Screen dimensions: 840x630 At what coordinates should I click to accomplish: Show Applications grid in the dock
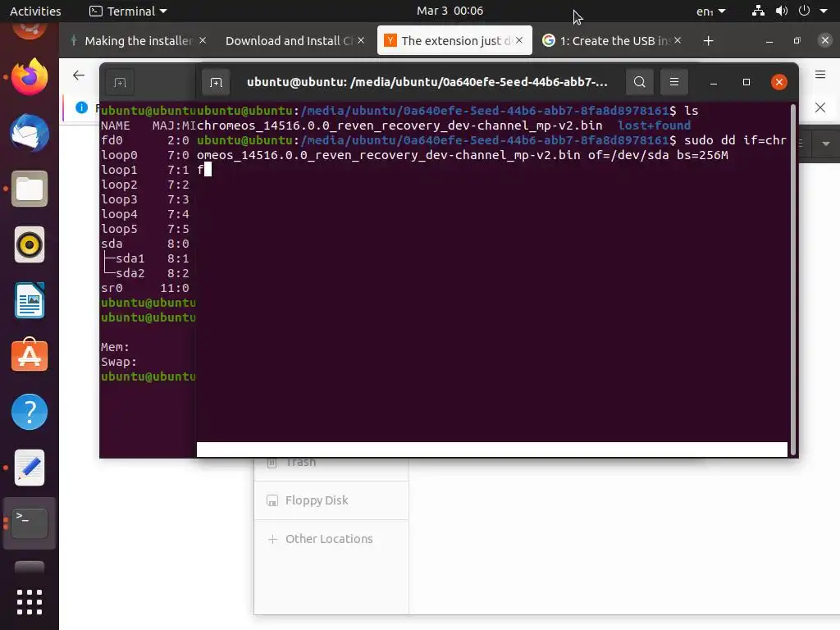30,602
